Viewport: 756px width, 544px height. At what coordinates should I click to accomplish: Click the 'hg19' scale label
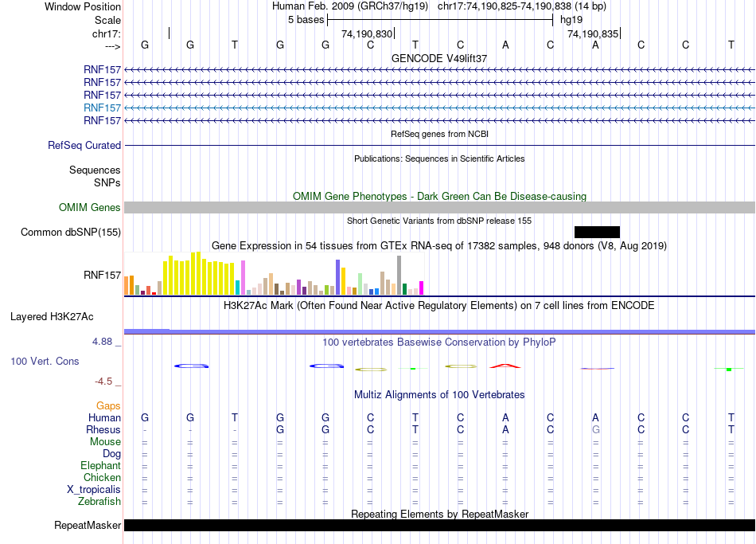[571, 20]
